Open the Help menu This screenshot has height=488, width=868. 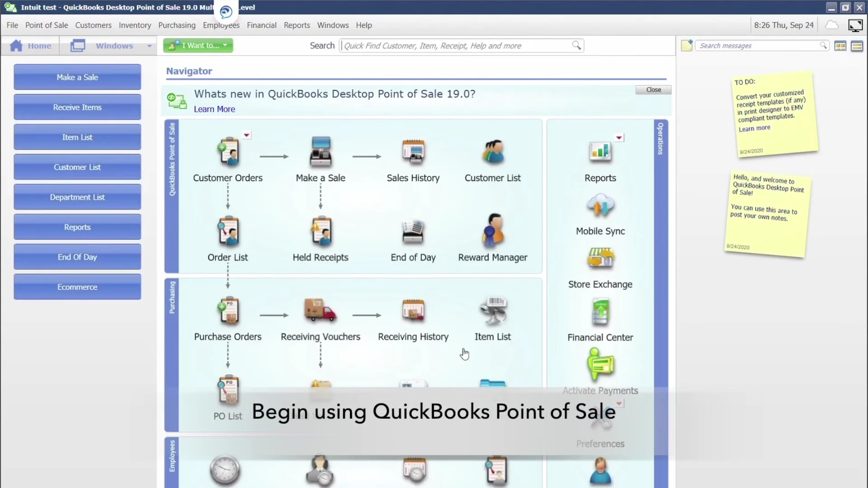(x=363, y=25)
